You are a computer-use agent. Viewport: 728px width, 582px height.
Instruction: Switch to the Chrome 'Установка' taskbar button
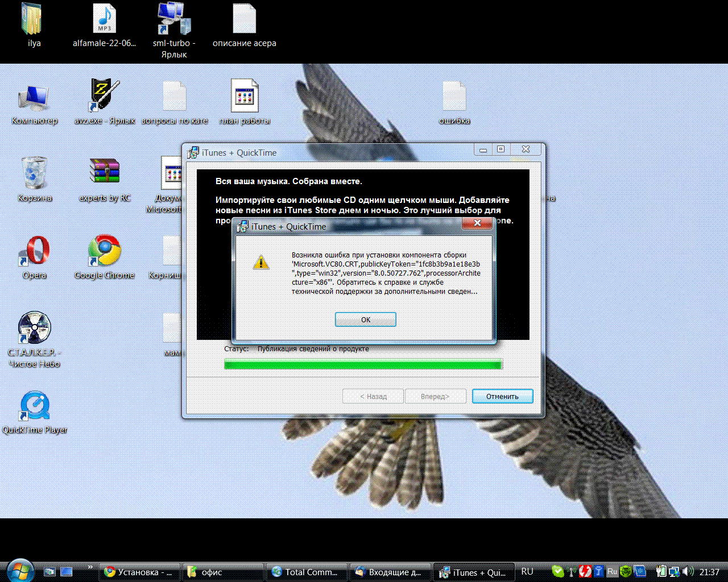(140, 572)
